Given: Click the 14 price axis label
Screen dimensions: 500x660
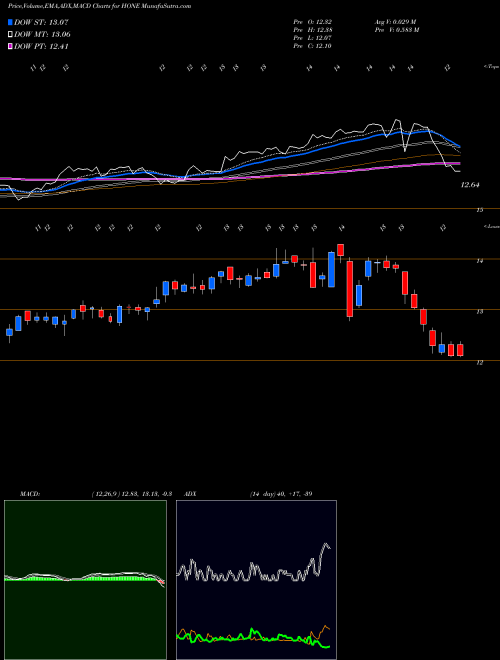Looking at the screenshot, I should 479,261.
